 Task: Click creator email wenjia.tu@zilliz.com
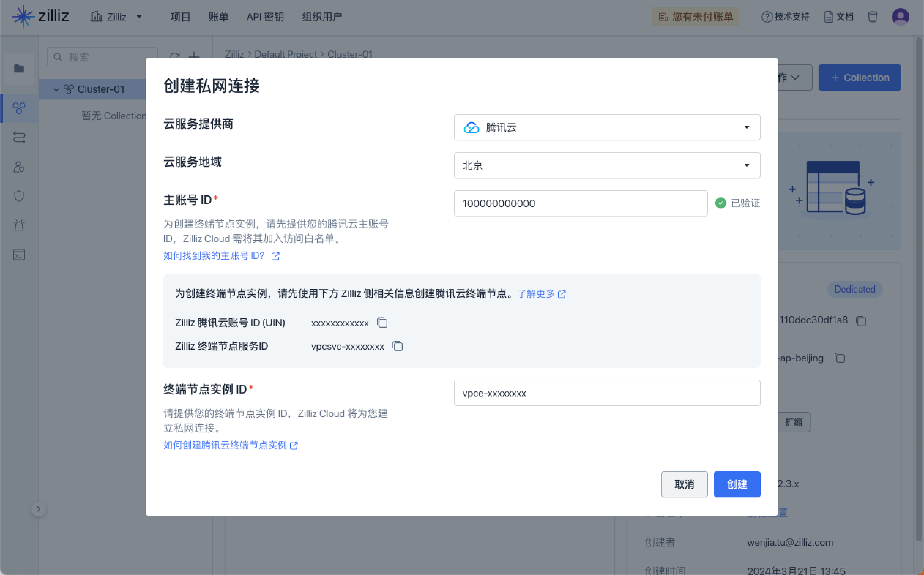coord(790,542)
